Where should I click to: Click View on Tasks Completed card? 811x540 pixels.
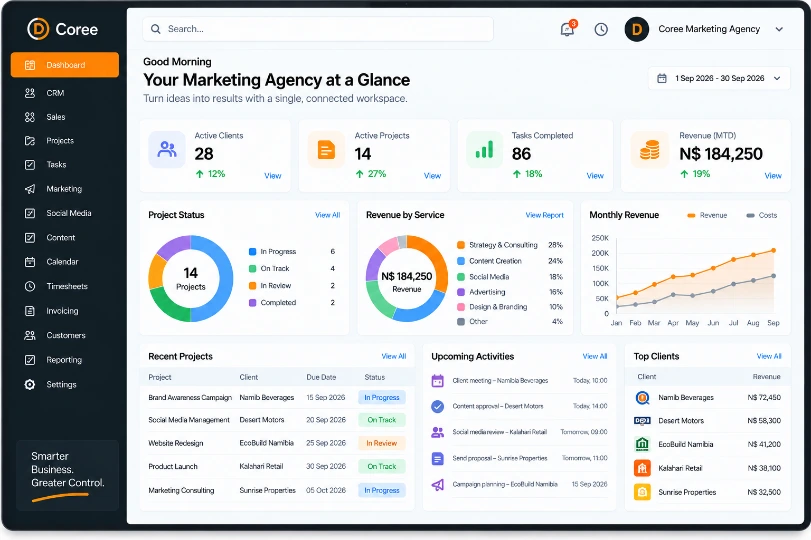[595, 176]
